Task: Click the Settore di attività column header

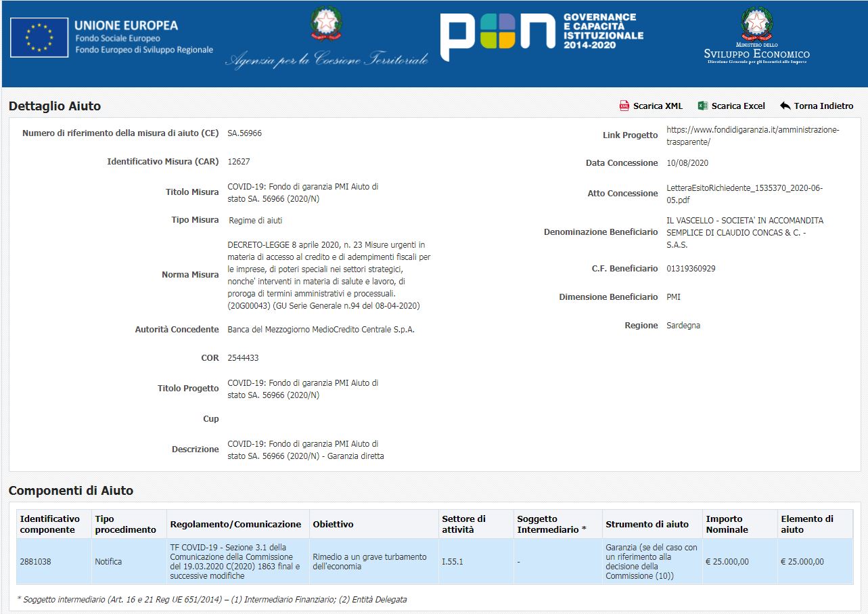Action: (476, 524)
